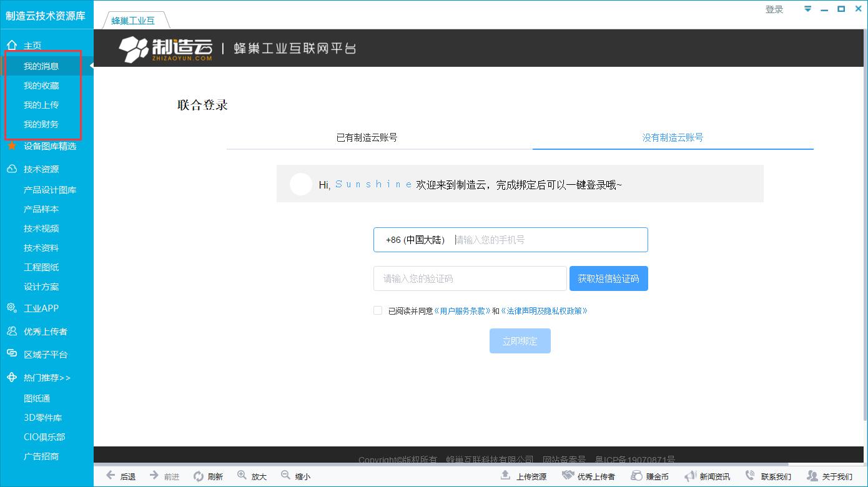Screen dimensions: 868x487
Task: Click the 制造云 logo in the header
Action: pyautogui.click(x=165, y=49)
